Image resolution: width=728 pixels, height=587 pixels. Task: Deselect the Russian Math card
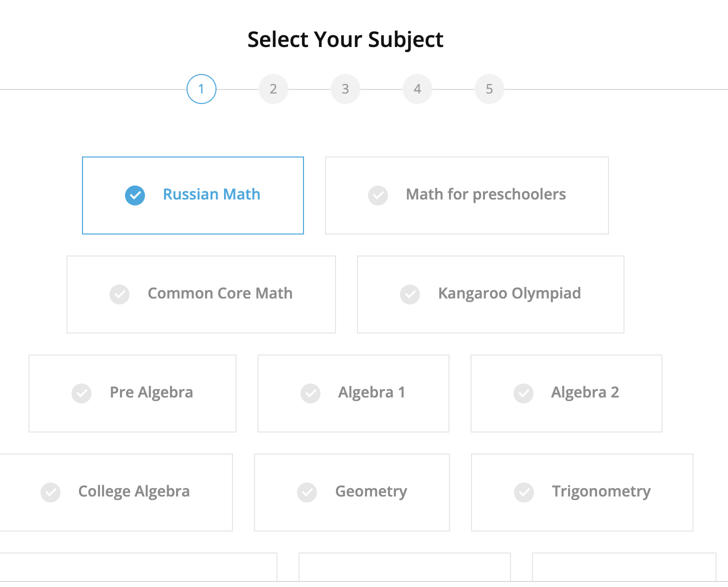pyautogui.click(x=192, y=195)
